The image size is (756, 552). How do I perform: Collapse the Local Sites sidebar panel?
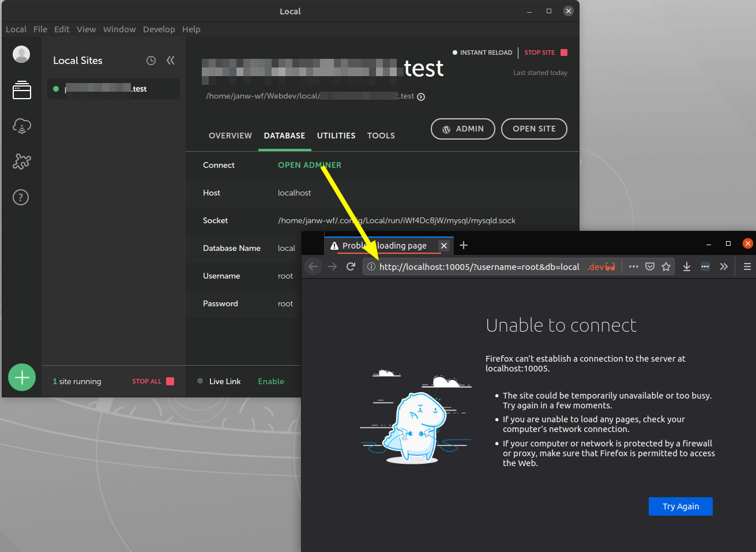tap(171, 61)
